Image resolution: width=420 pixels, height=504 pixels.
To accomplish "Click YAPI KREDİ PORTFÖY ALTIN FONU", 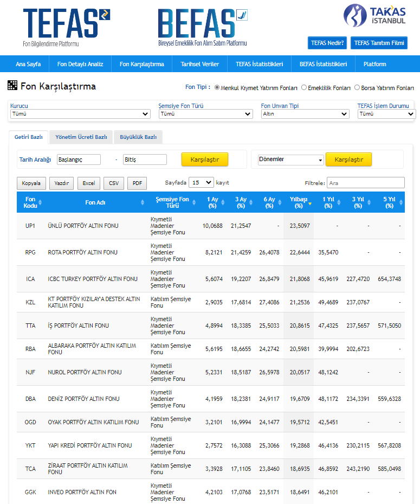I will pyautogui.click(x=90, y=445).
